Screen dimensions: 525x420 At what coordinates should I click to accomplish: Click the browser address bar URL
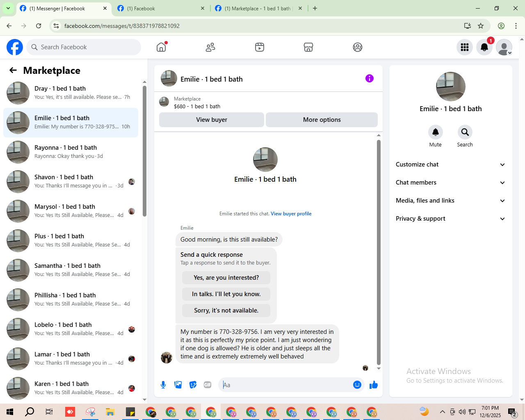tap(122, 26)
